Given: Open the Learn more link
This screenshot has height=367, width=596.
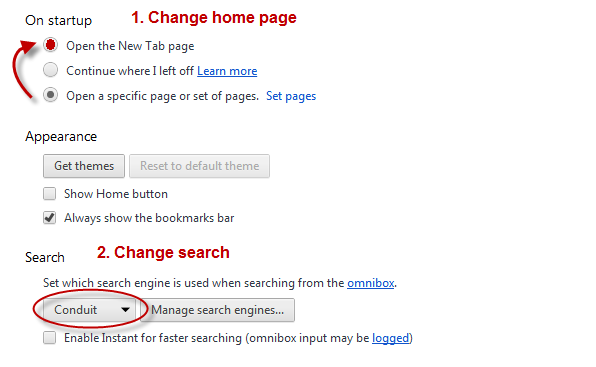Looking at the screenshot, I should tap(227, 71).
